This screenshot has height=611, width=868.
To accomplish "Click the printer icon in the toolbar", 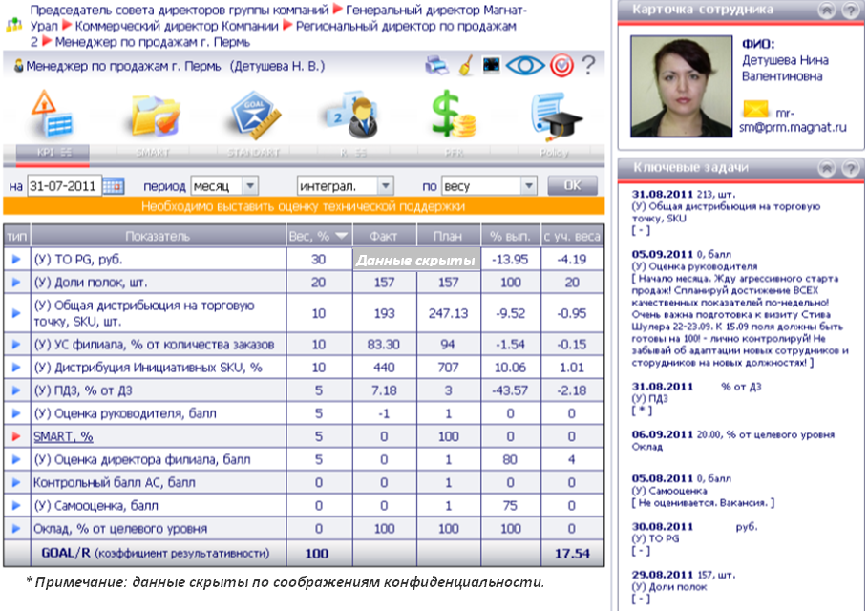I will pos(436,65).
